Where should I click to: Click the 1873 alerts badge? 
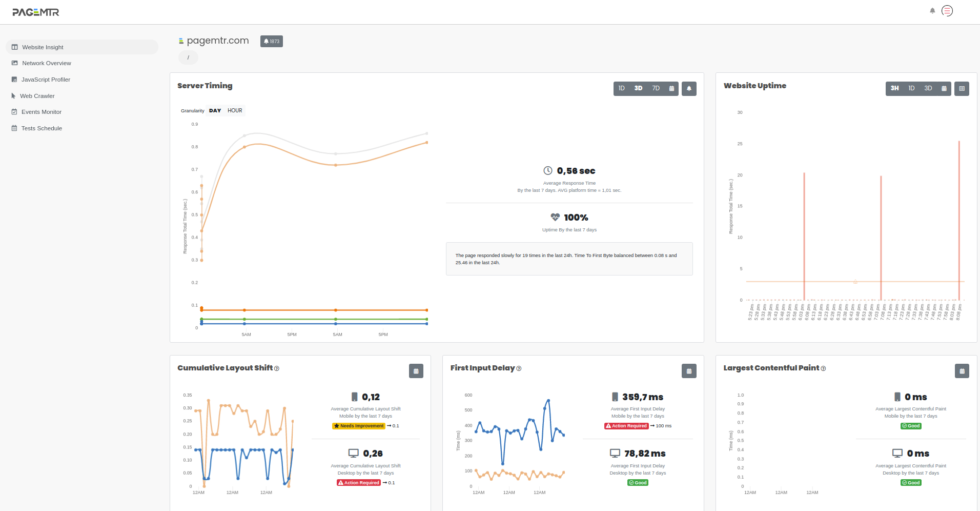(272, 41)
